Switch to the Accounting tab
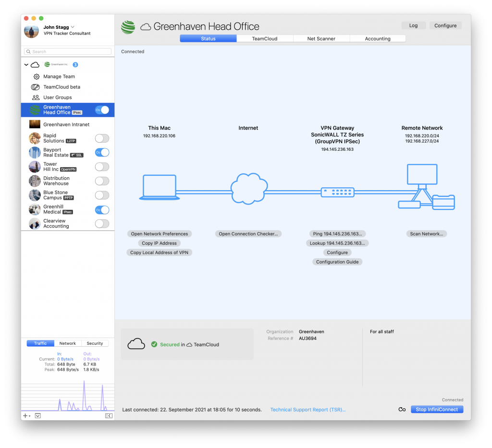This screenshot has height=448, width=492. click(378, 38)
